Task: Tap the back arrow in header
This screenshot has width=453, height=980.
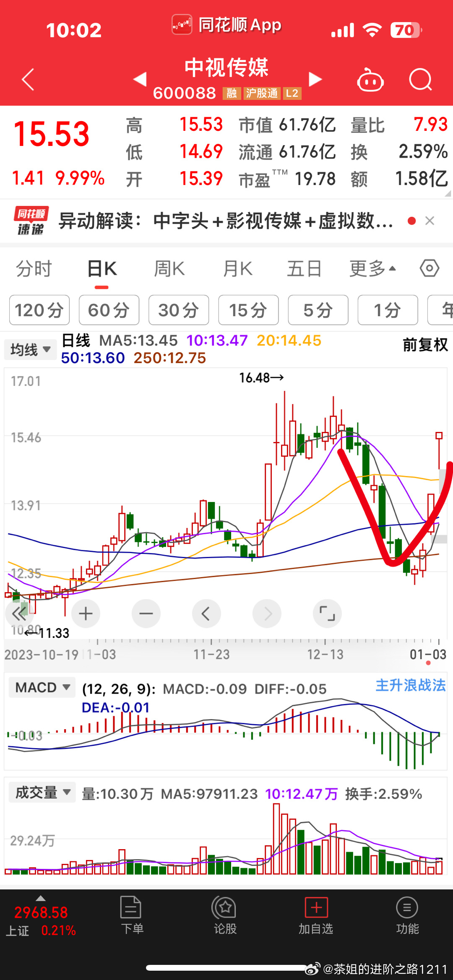Action: (28, 80)
